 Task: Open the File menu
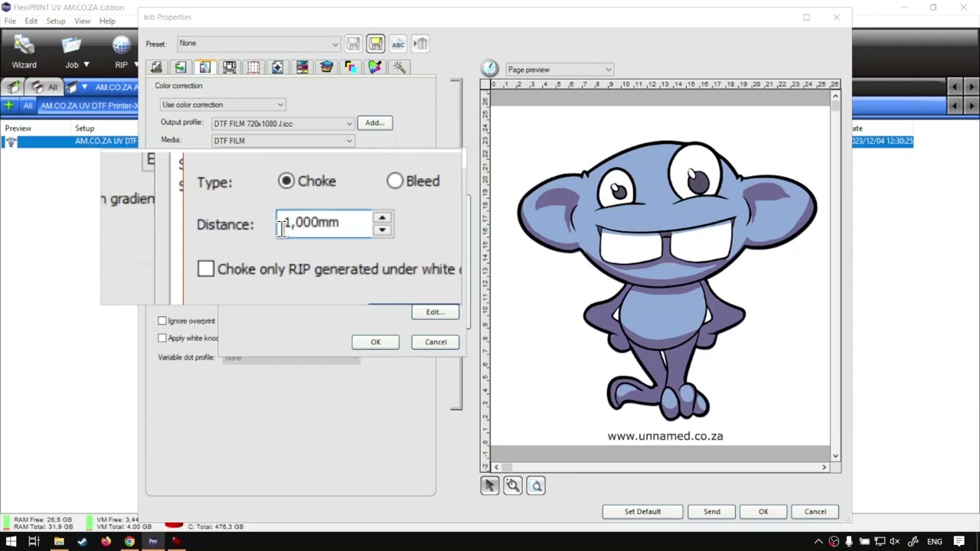point(10,21)
